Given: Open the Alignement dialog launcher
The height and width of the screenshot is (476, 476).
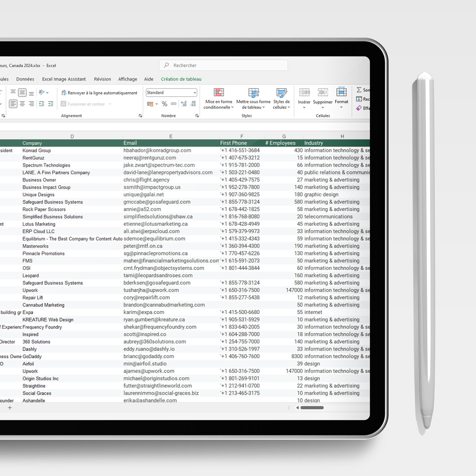Looking at the screenshot, I should (140, 116).
